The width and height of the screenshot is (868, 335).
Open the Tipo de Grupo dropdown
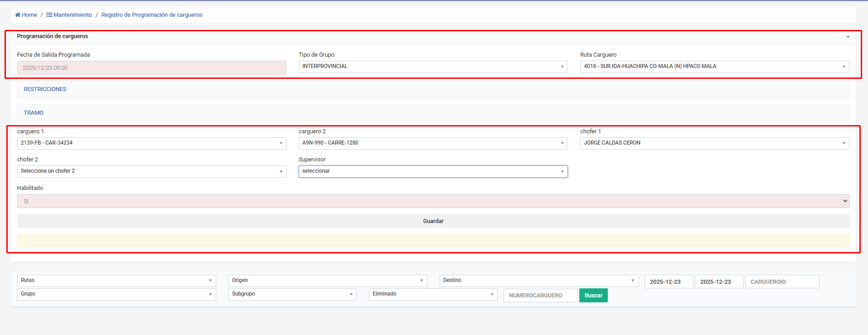[433, 67]
